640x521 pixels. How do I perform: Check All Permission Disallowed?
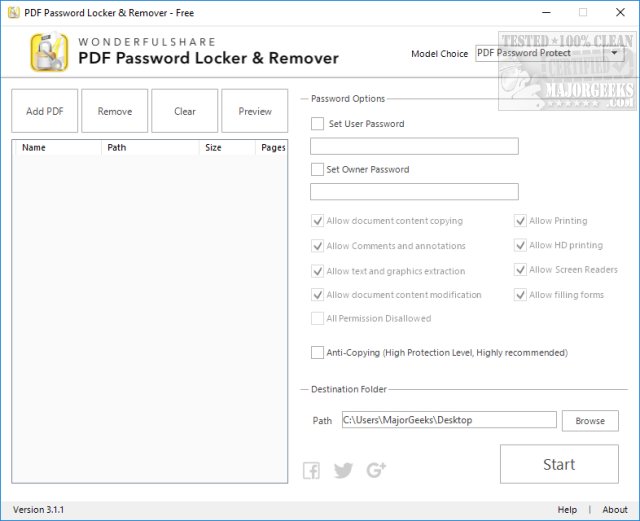point(317,318)
